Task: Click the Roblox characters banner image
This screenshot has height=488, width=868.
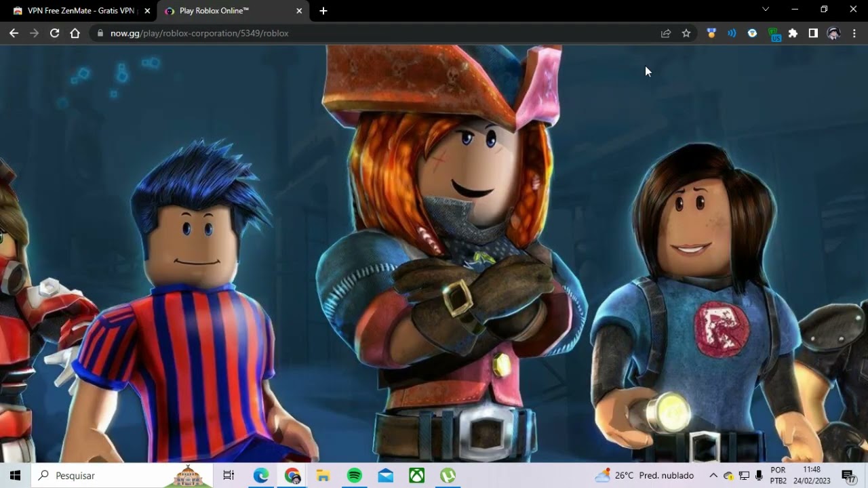Action: coord(434,254)
